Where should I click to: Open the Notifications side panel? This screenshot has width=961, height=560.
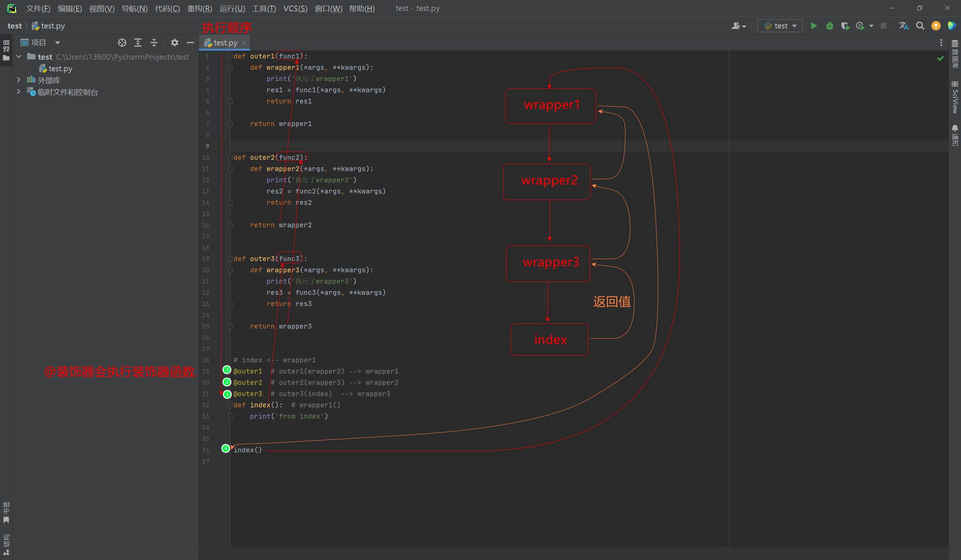[955, 135]
